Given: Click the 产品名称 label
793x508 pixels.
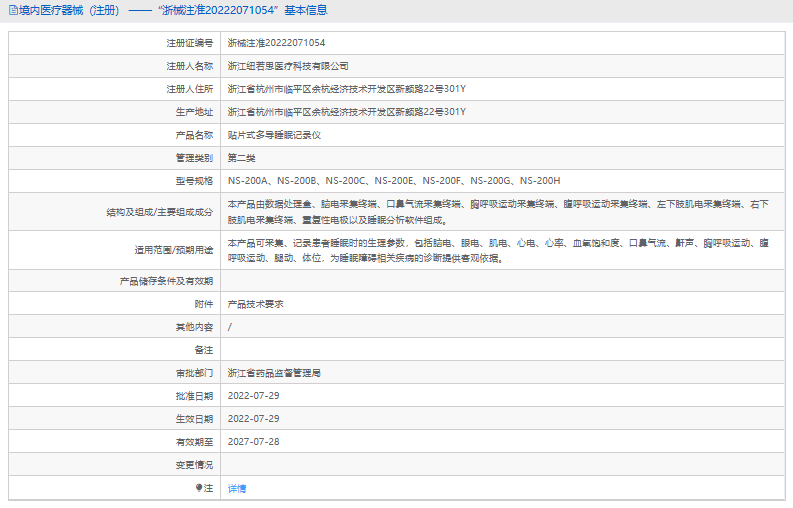Looking at the screenshot, I should 194,135.
